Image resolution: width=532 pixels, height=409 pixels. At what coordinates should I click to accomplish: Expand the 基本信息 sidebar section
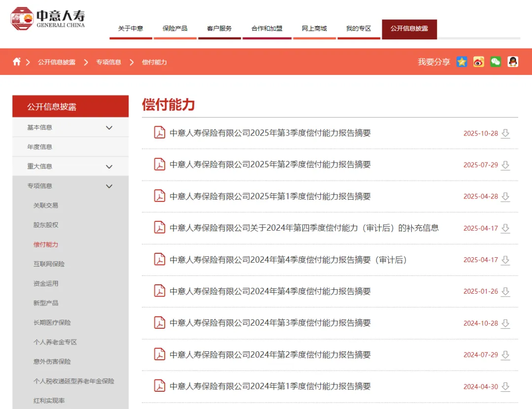click(109, 128)
